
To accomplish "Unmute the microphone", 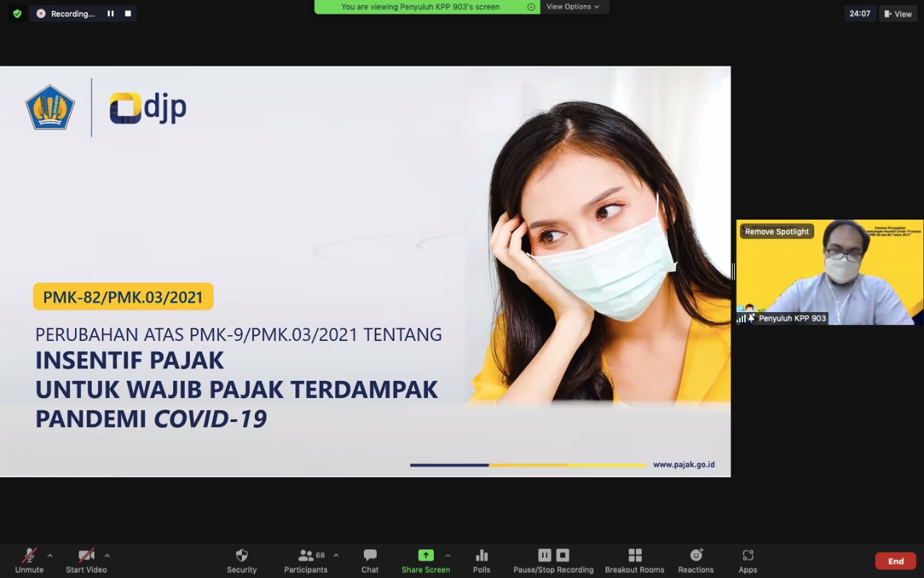I will (30, 556).
